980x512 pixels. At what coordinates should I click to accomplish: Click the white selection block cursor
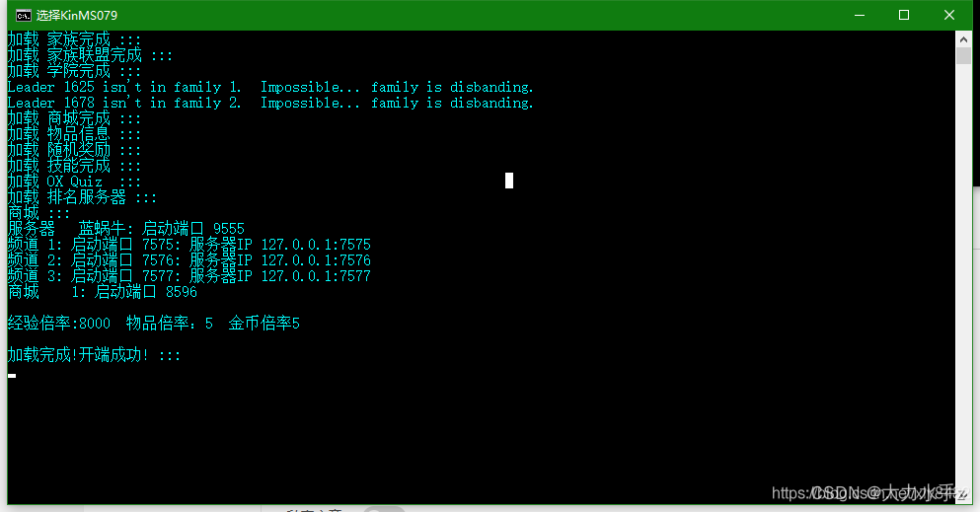point(509,181)
